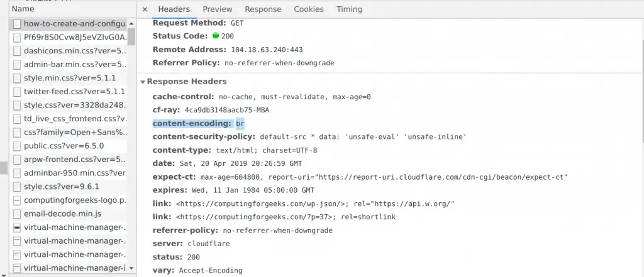Select the dashicons.min.css file icon
This screenshot has width=644, height=277.
(x=17, y=52)
